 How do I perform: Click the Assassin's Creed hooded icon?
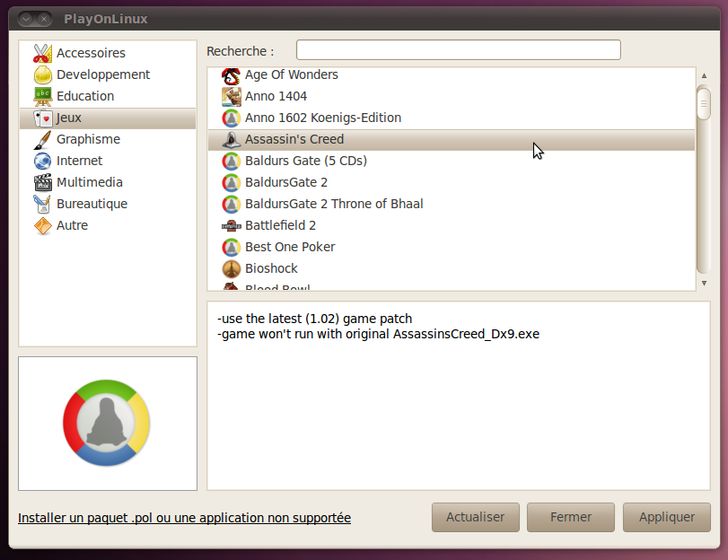pyautogui.click(x=232, y=139)
